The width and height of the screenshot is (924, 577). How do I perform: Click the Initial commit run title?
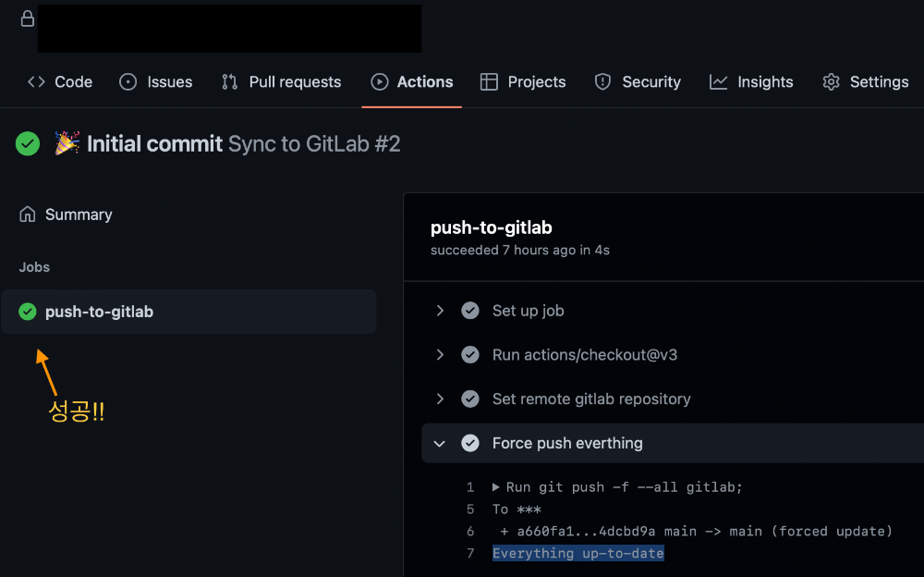[x=154, y=144]
